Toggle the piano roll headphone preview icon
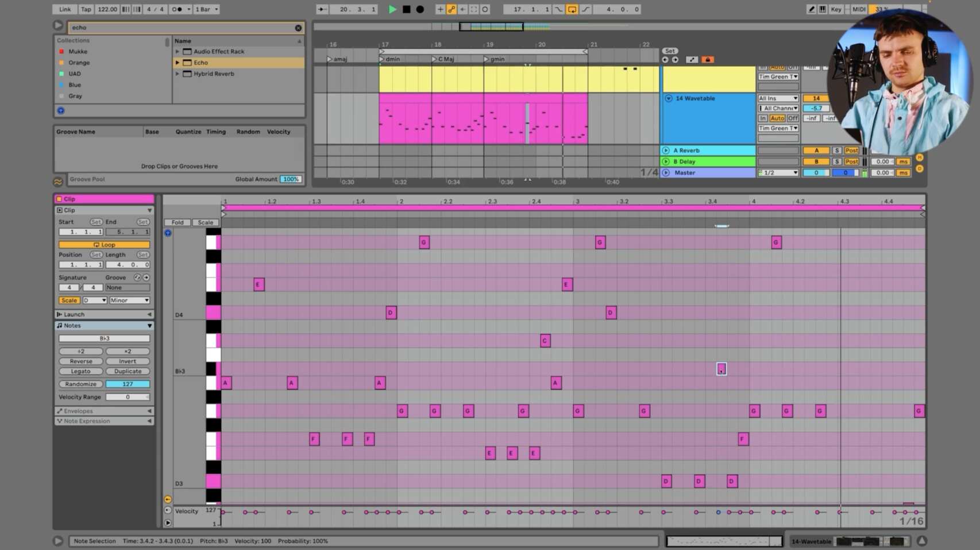 click(x=168, y=233)
